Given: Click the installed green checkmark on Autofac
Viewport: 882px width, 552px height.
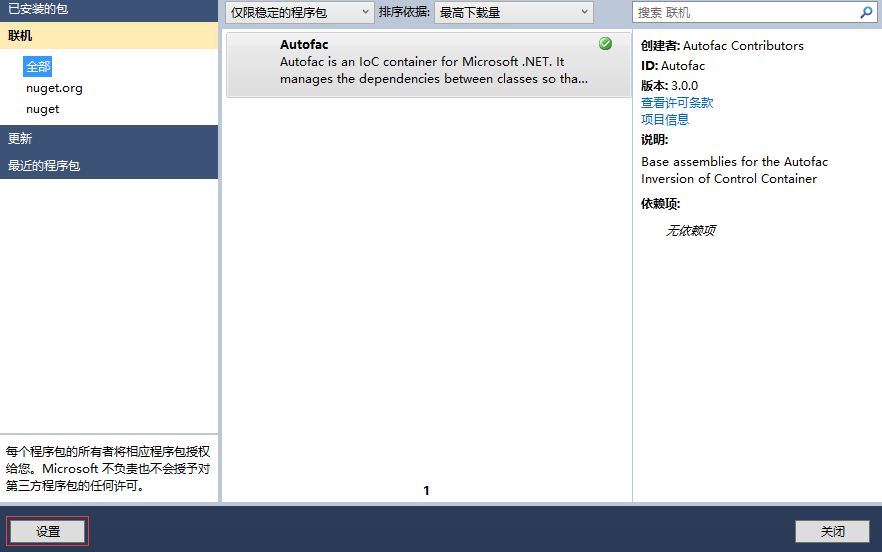Looking at the screenshot, I should (605, 43).
